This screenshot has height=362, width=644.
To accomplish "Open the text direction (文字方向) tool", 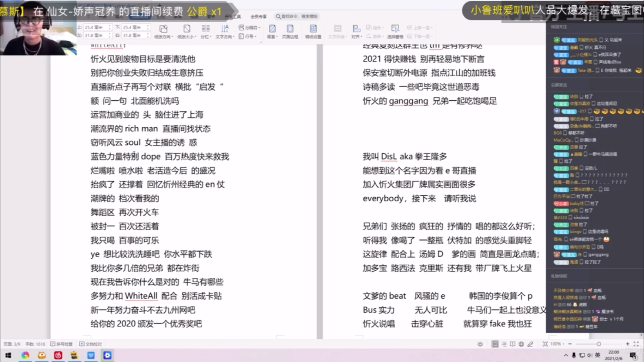I will tap(225, 31).
